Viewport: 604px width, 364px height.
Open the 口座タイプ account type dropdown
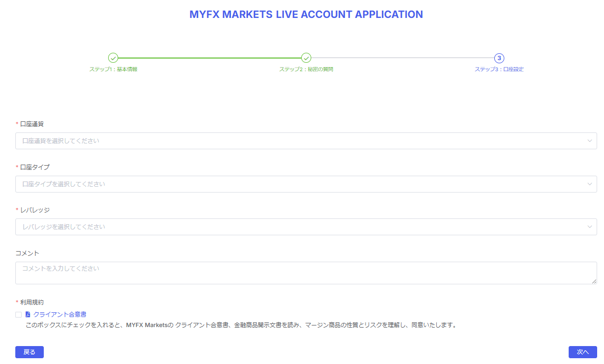click(x=306, y=184)
